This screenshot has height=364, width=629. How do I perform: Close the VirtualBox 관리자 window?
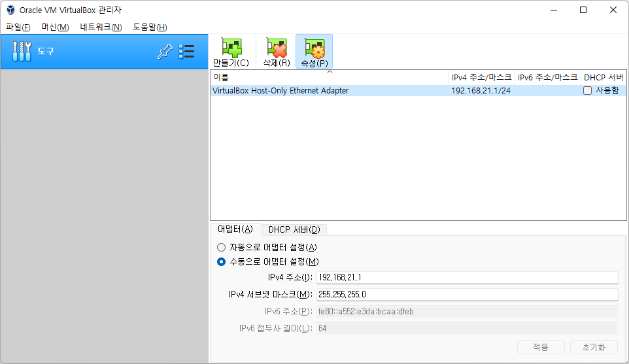click(x=613, y=10)
